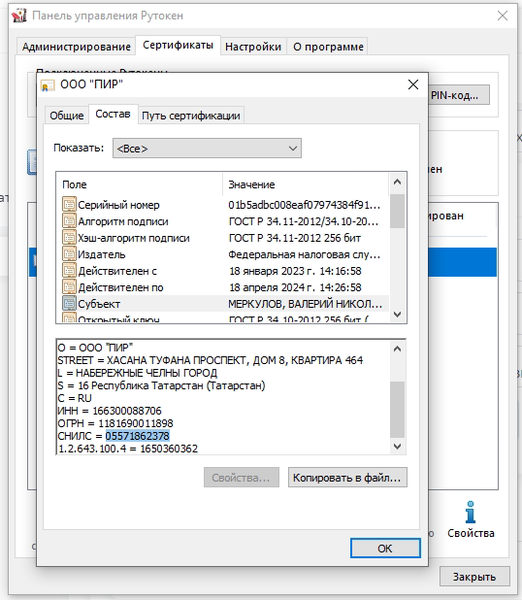This screenshot has width=522, height=600.
Task: Click the Хэш-алгоритм подписи field icon
Action: 69,238
